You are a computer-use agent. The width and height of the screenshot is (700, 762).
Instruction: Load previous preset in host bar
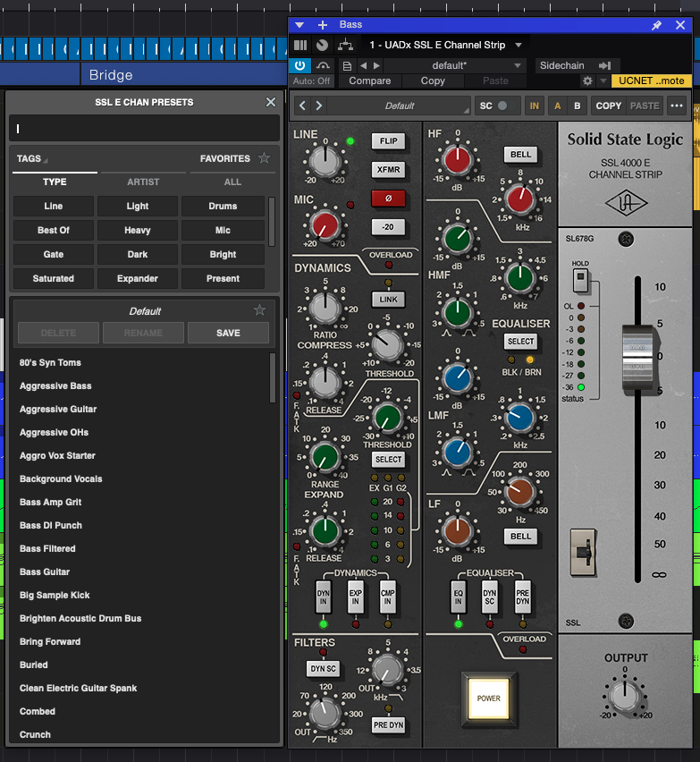tap(363, 65)
